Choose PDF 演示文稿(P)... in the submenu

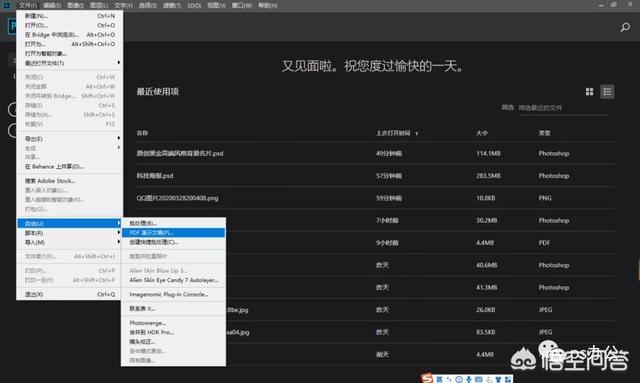(x=173, y=233)
